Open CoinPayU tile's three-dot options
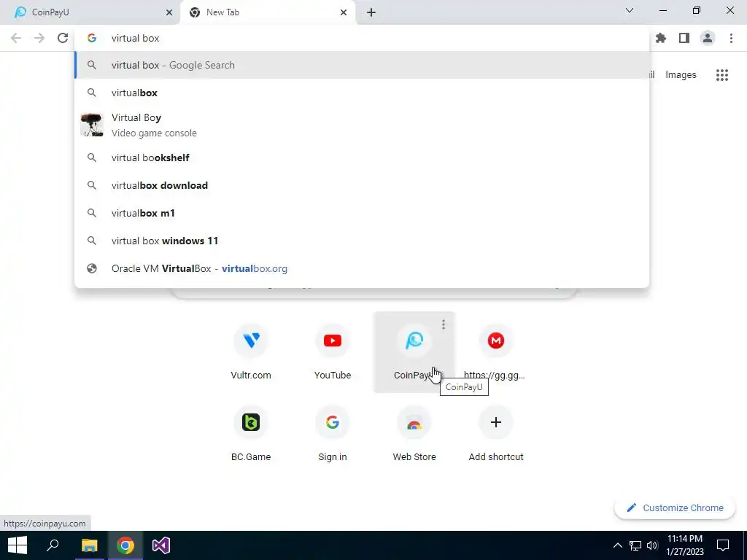747x560 pixels. pyautogui.click(x=444, y=324)
